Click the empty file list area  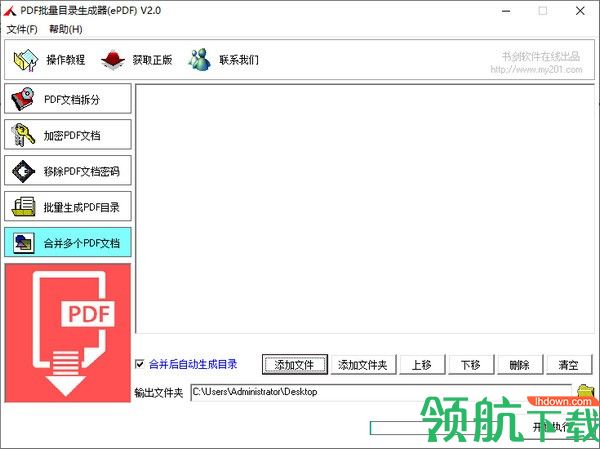365,209
